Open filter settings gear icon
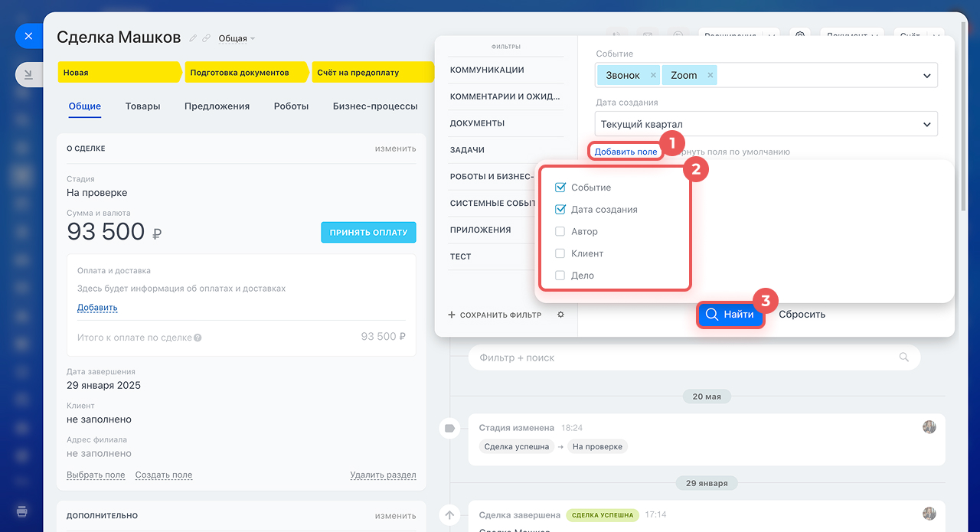 (x=560, y=315)
